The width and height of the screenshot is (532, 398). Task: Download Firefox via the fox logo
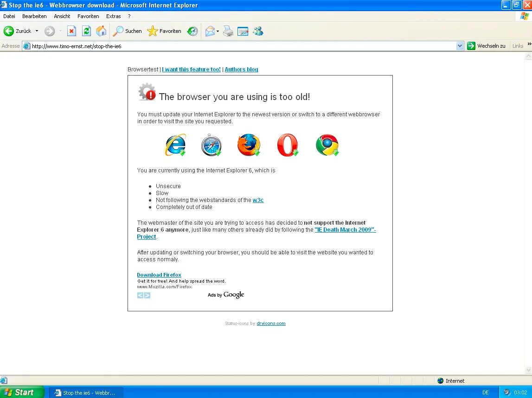click(249, 145)
